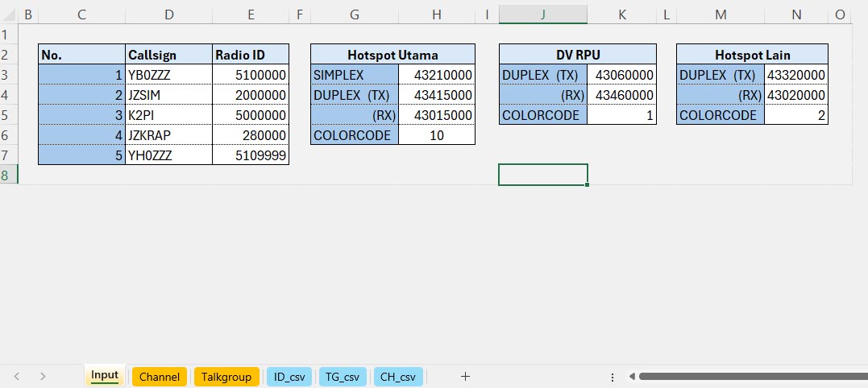Select the DV RPU header cell

pyautogui.click(x=577, y=55)
